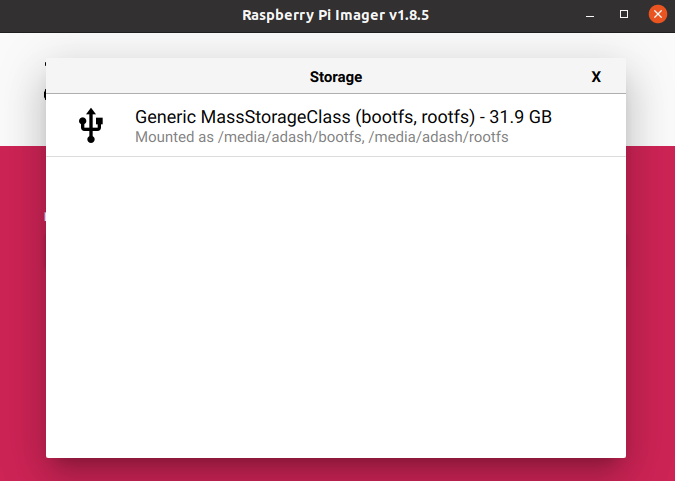
Task: Click the '/media/adash/rootfs' mount path text
Action: click(x=439, y=137)
